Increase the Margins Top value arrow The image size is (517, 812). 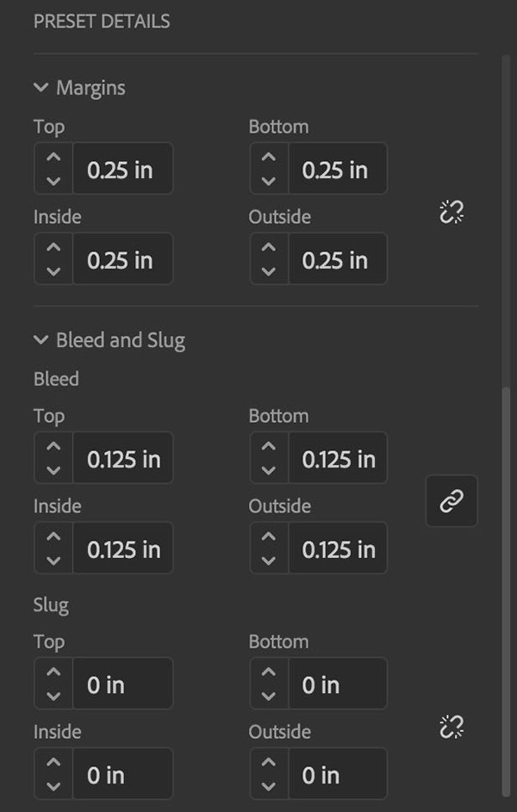[53, 157]
